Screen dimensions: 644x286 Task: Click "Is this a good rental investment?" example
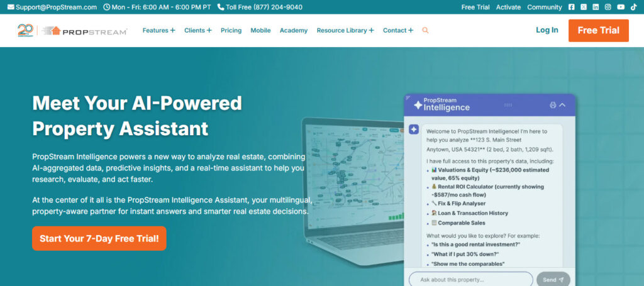pyautogui.click(x=475, y=245)
